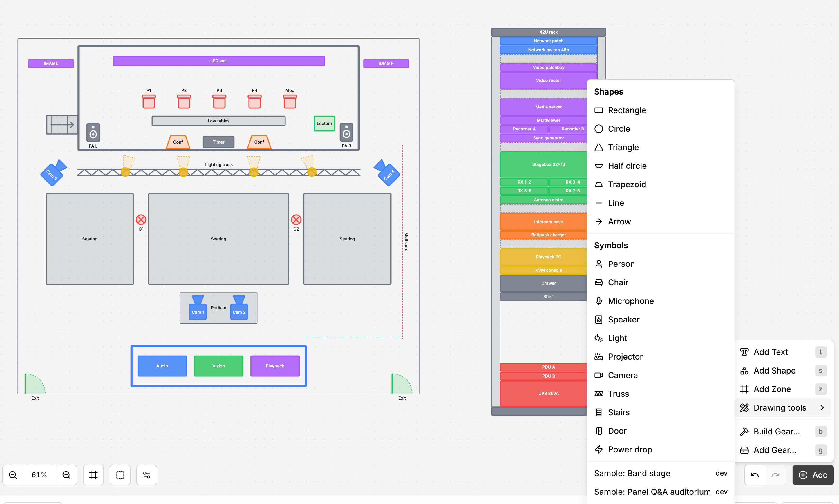This screenshot has height=504, width=839.
Task: Place a Microphone symbol
Action: click(x=661, y=301)
